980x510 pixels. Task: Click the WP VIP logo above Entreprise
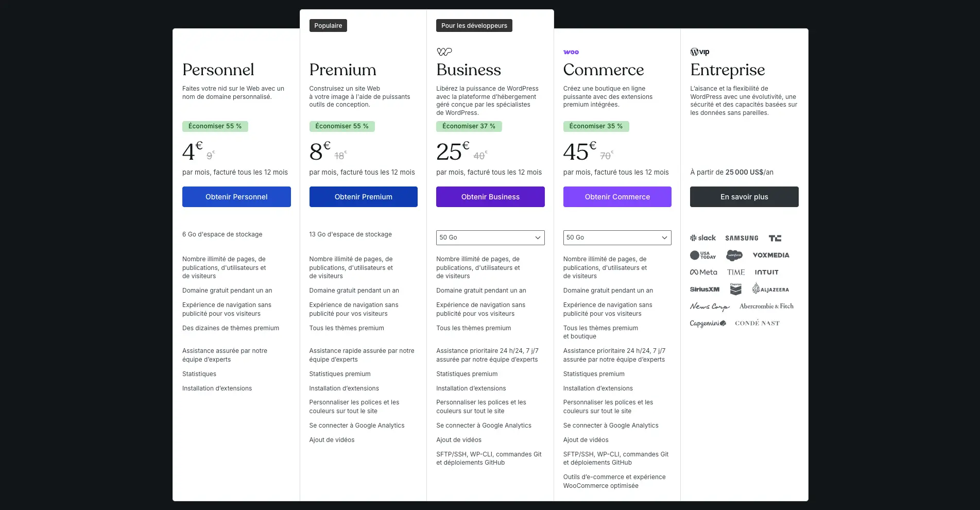(699, 52)
